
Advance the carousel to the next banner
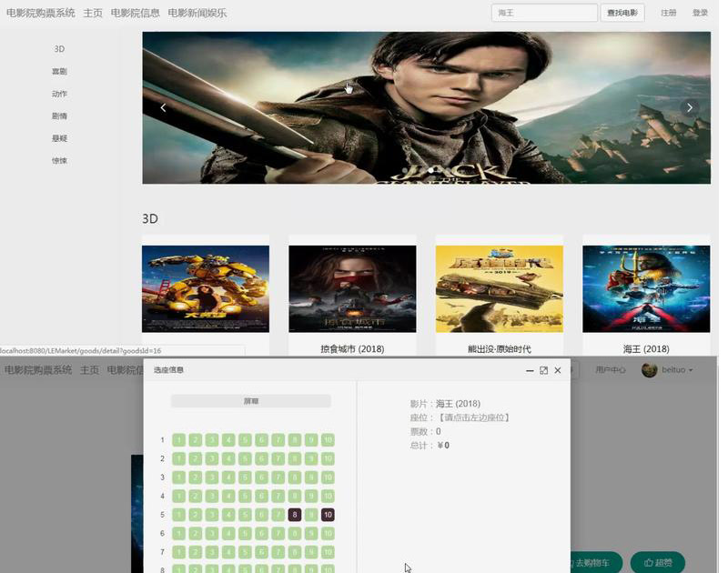point(690,107)
